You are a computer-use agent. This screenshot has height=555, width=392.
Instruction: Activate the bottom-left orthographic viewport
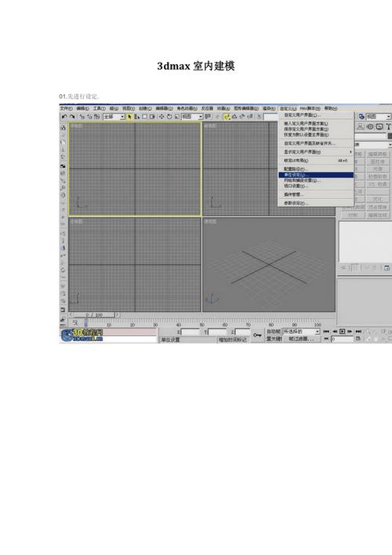(135, 265)
